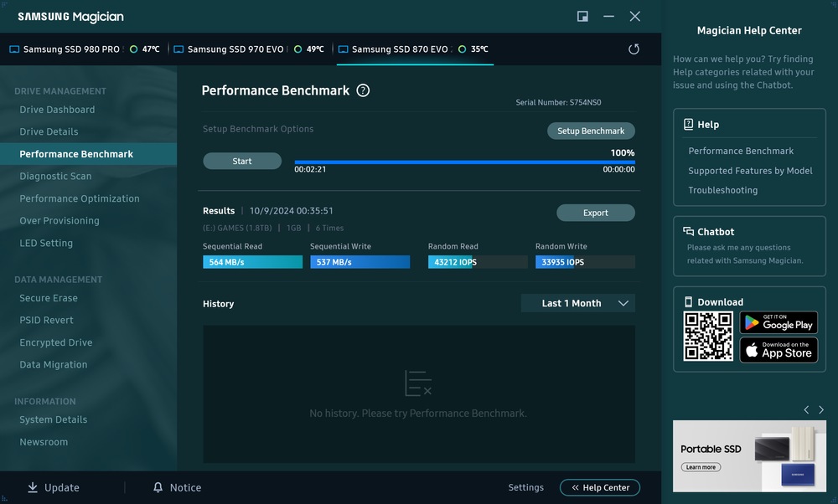Switch to Samsung SSD 980 PRO tab

pos(85,49)
